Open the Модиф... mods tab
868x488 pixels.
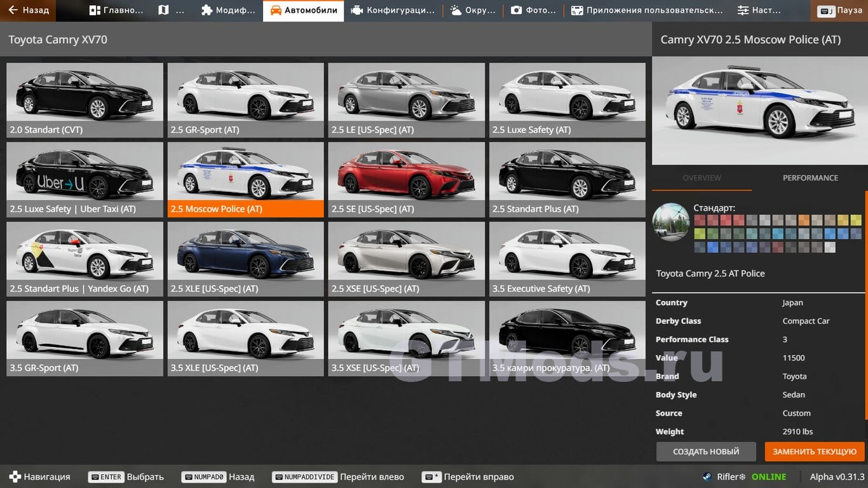[x=228, y=10]
